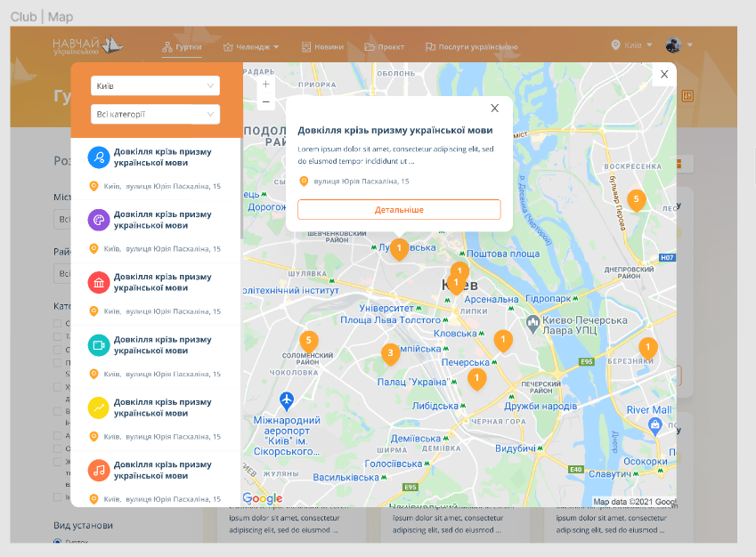Screen dimensions: 756x557
Task: Select the marker 1 near Березняки
Action: tap(648, 348)
